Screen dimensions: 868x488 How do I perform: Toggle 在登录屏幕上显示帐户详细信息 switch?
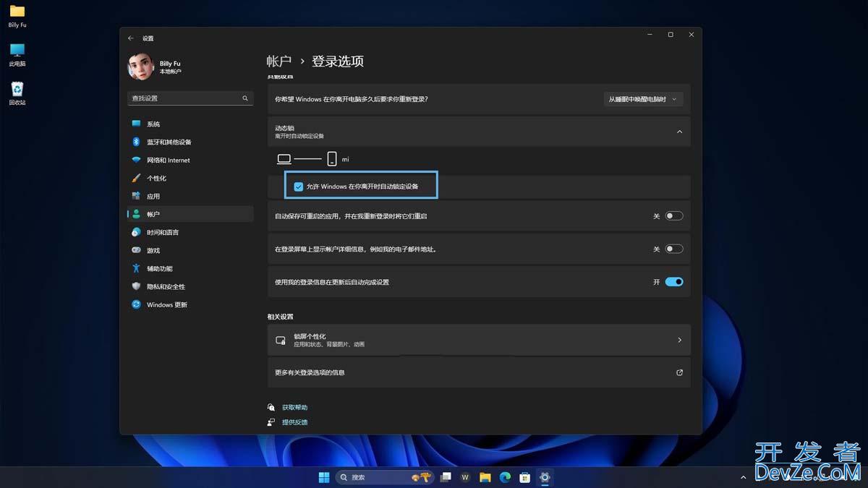[674, 249]
